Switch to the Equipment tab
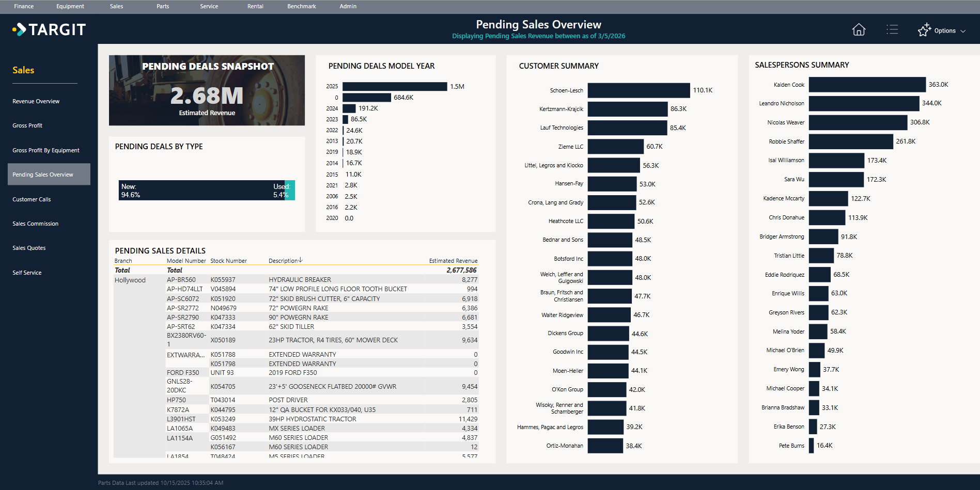Image resolution: width=980 pixels, height=490 pixels. [x=70, y=6]
